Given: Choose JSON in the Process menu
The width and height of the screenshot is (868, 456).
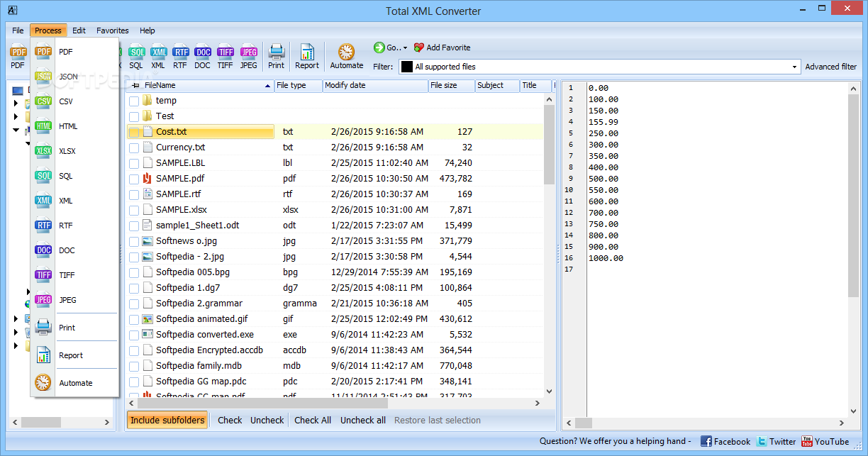Looking at the screenshot, I should pos(74,77).
